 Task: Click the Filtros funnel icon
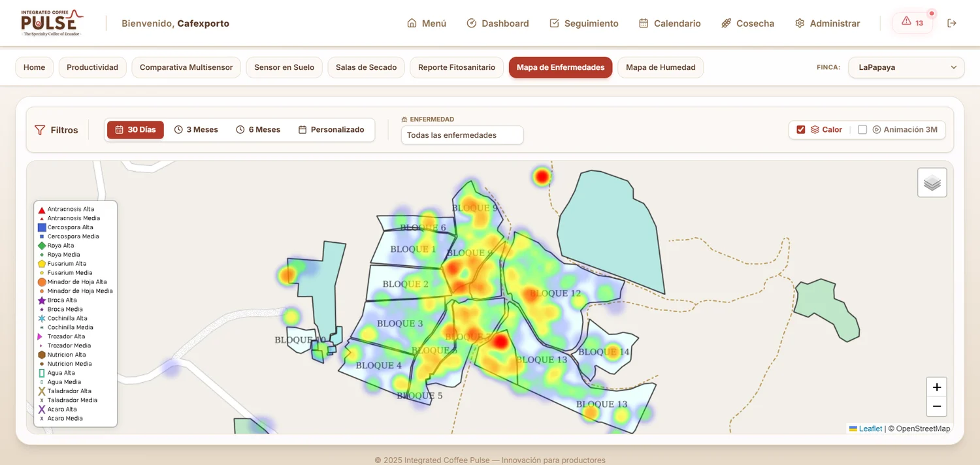[40, 130]
